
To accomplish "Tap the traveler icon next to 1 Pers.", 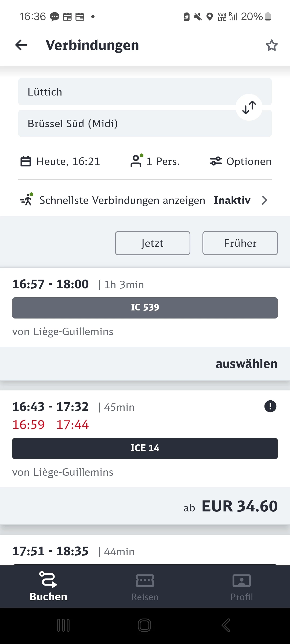I will coord(136,161).
